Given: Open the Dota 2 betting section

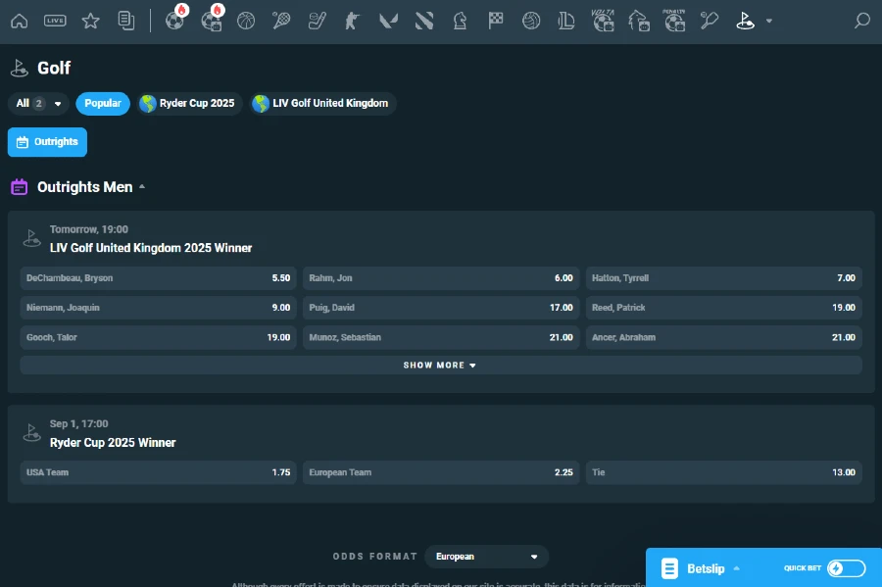Looking at the screenshot, I should [424, 20].
